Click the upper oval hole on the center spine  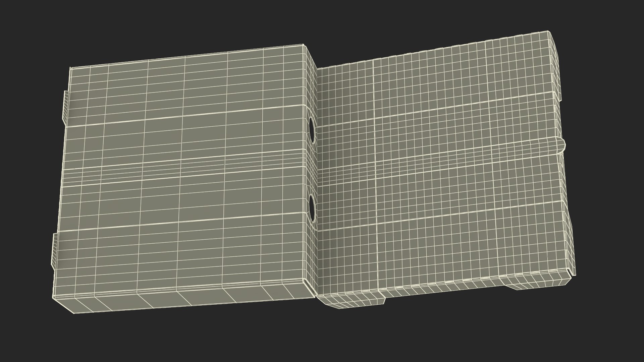point(312,128)
